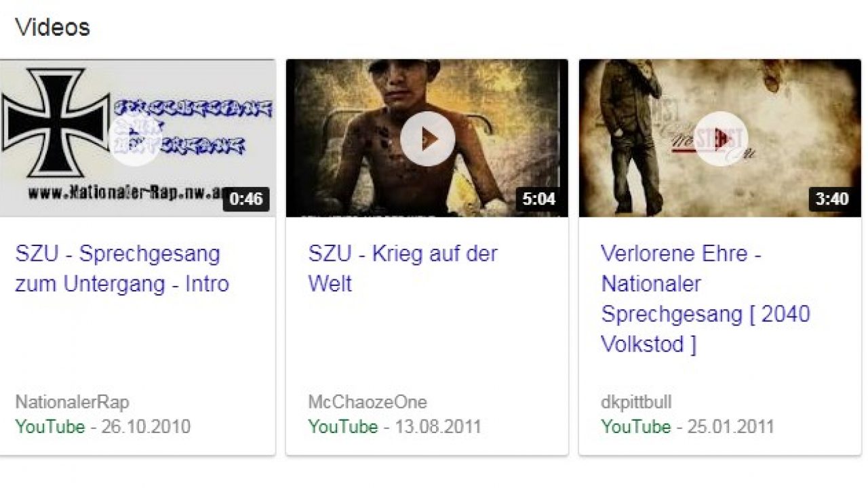Click the dkpittbull uploader name

point(636,402)
